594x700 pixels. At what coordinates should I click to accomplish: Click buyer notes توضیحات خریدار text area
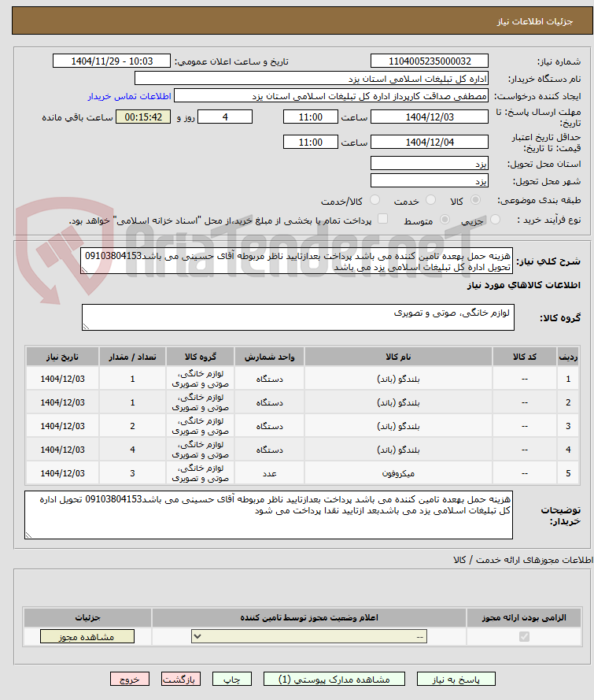[268, 515]
